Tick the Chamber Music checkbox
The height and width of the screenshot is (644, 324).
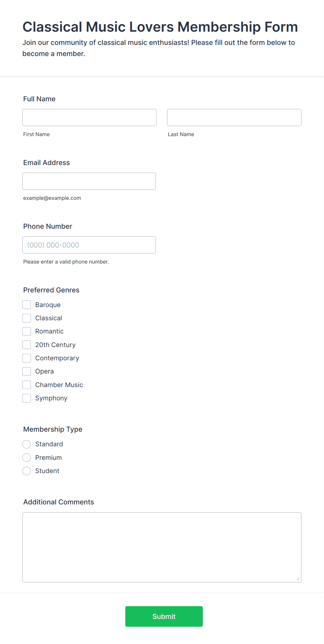pyautogui.click(x=27, y=385)
